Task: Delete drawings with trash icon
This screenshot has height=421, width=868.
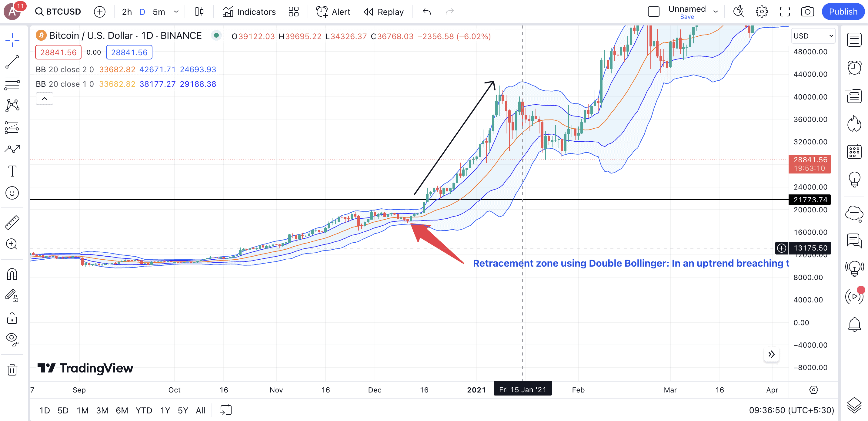Action: pos(12,369)
